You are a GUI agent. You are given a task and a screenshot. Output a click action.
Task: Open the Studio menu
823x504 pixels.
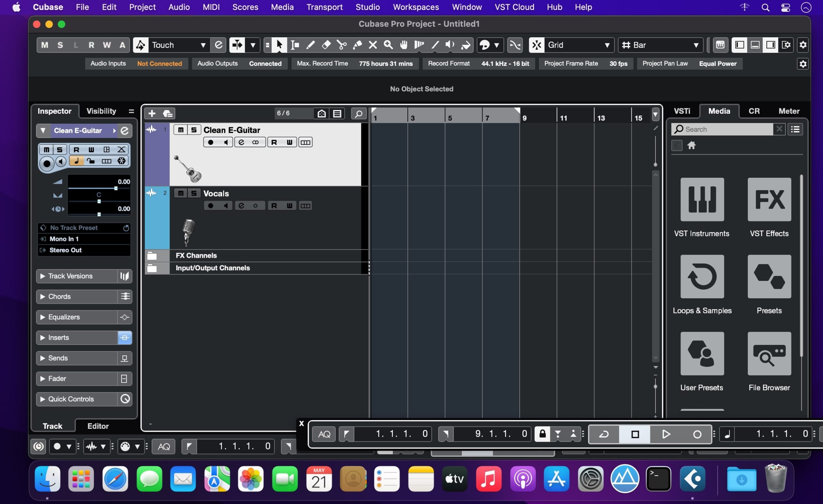coord(367,7)
